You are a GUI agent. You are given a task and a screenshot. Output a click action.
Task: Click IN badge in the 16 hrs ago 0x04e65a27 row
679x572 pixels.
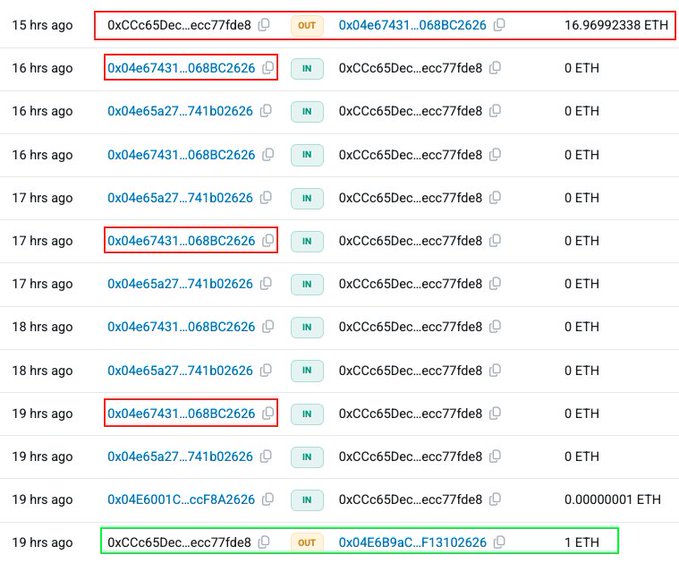307,111
